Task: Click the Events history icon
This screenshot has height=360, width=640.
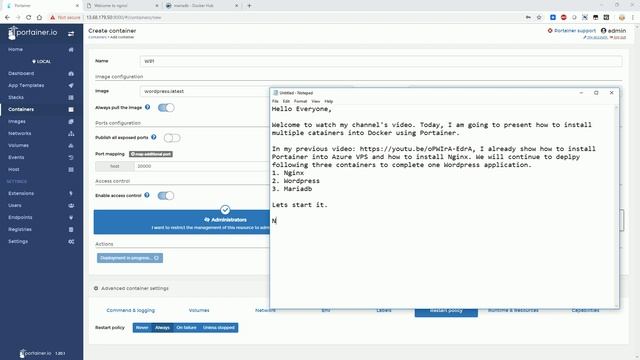Action: [71, 157]
